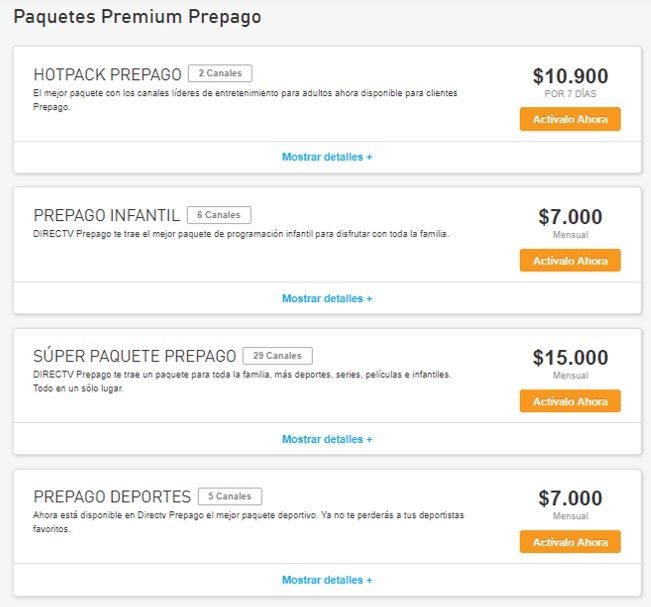Screen dimensions: 651x607
Task: Click the PREPAGO DEPORTES $7.000 price
Action: (x=570, y=499)
